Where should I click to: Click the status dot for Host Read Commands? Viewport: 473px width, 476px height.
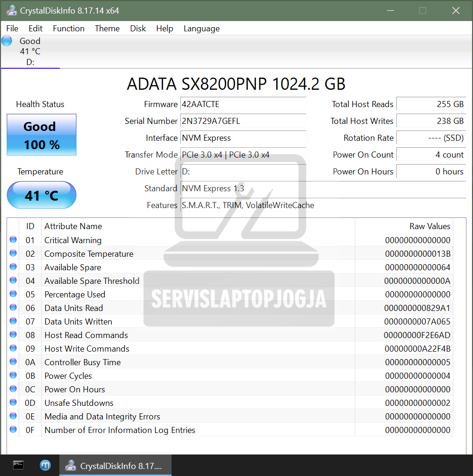point(13,334)
